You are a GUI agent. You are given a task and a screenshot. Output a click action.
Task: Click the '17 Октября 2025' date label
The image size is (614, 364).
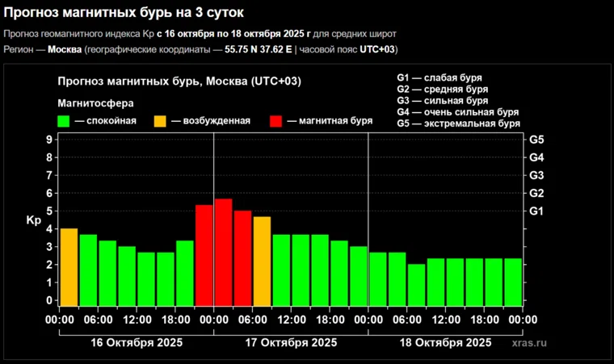point(291,342)
